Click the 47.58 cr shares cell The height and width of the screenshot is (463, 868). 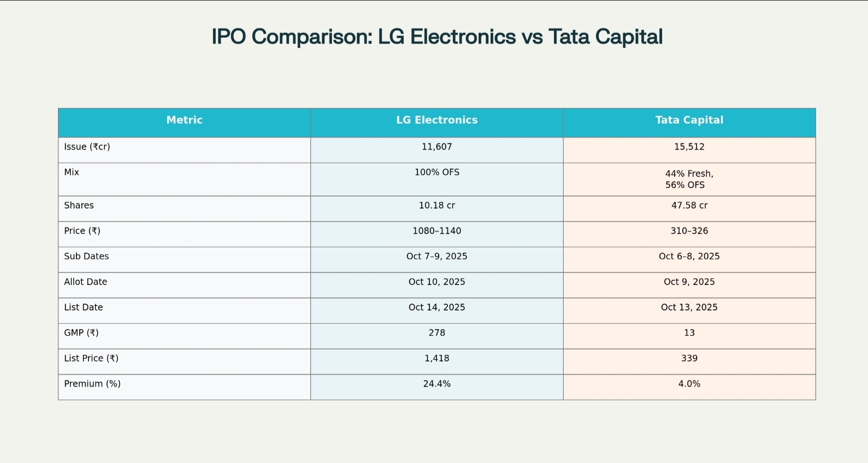pos(689,206)
